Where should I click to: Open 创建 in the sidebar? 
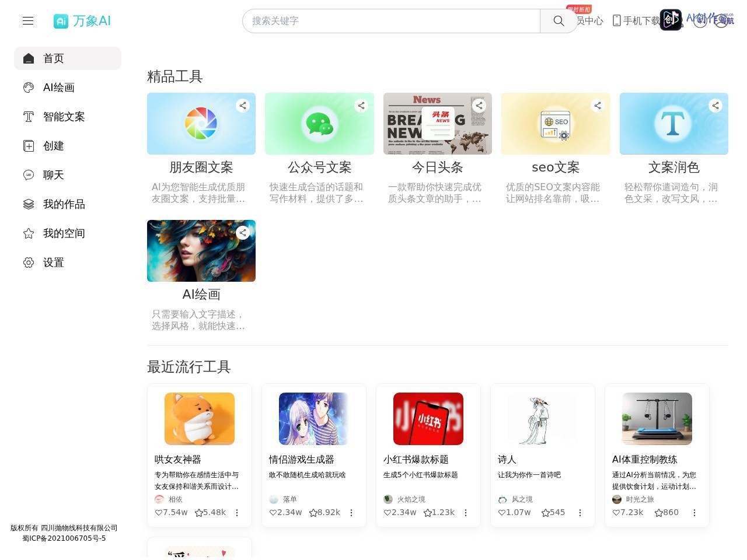point(68,146)
